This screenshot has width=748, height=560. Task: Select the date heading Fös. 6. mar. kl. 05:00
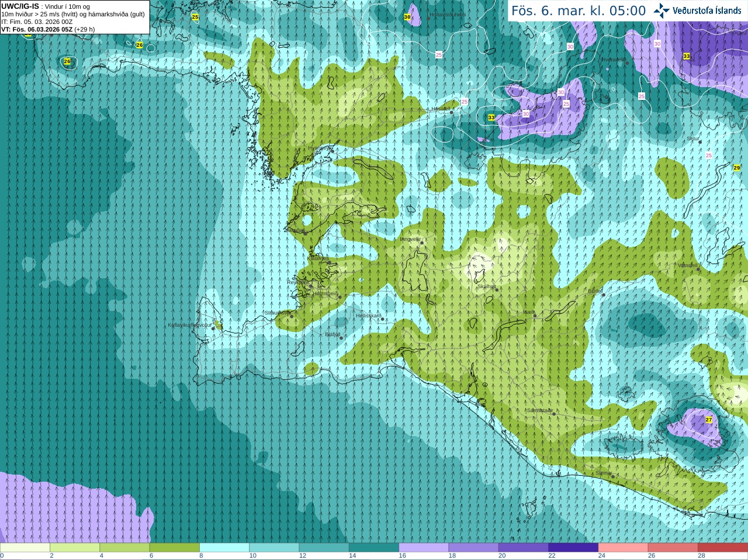(x=579, y=11)
